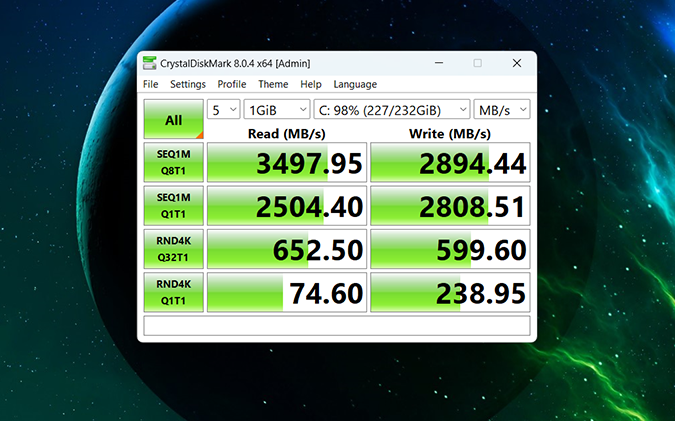This screenshot has width=675, height=421.
Task: Click the SEQ1M Q1T1 write value 2808.51
Action: (x=450, y=206)
